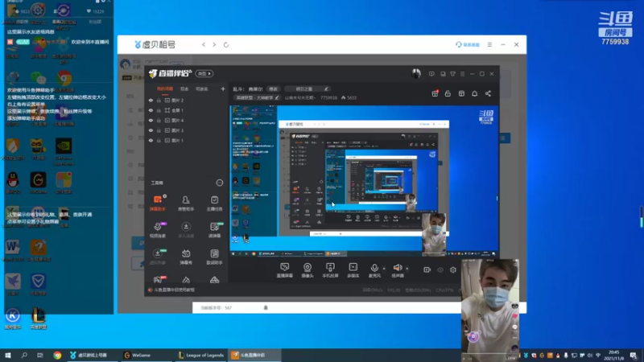Image resolution: width=644 pixels, height=362 pixels.
Task: Open hamburger menu in companion title bar
Action: tap(462, 74)
